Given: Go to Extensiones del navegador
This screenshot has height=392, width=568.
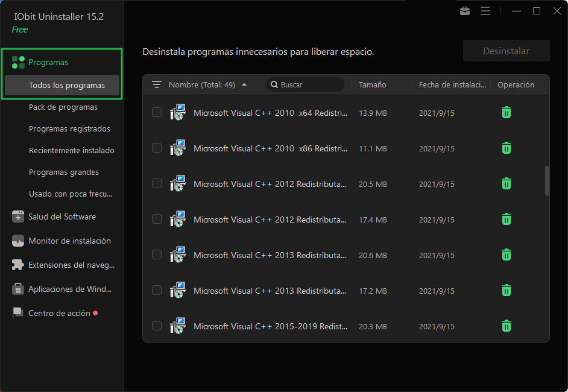Looking at the screenshot, I should [71, 265].
